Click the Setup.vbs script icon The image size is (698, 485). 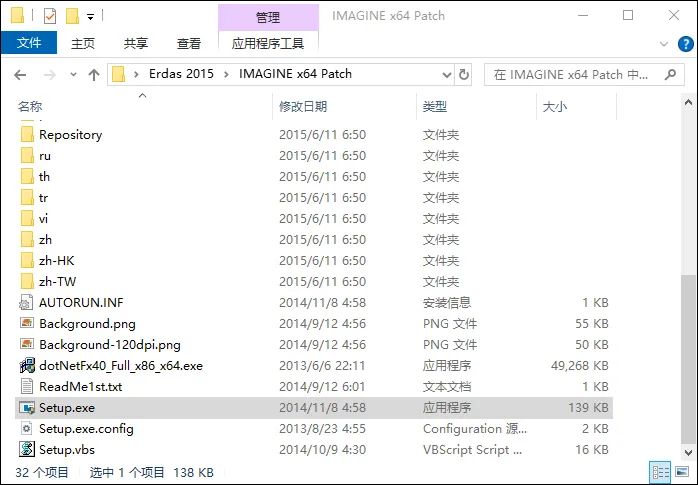27,449
